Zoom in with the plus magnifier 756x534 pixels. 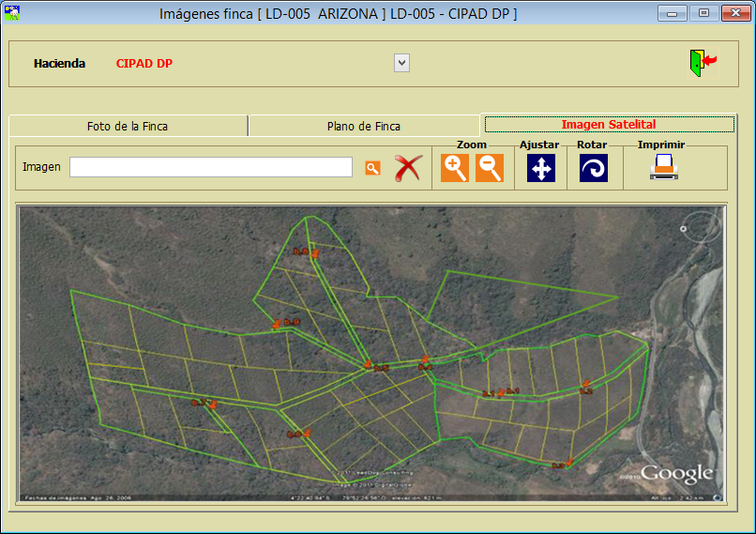[x=455, y=168]
